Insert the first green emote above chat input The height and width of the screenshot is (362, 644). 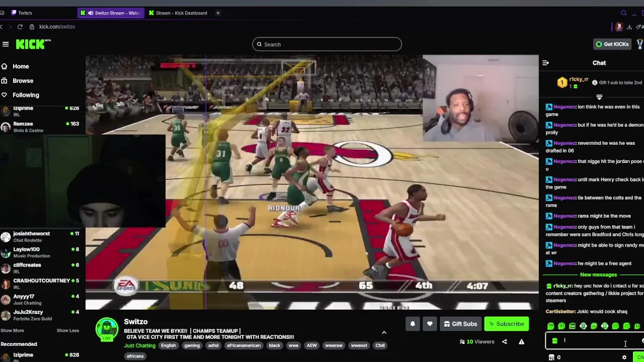[x=550, y=326]
